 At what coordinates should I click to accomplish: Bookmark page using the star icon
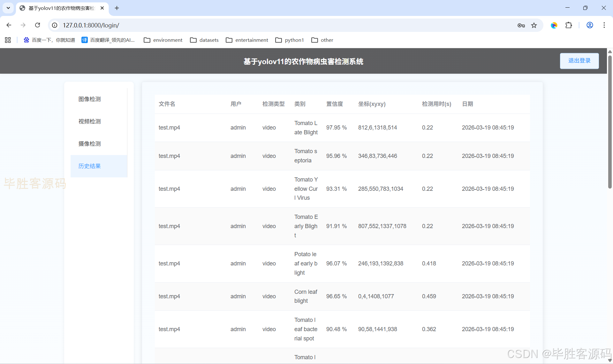pyautogui.click(x=534, y=25)
